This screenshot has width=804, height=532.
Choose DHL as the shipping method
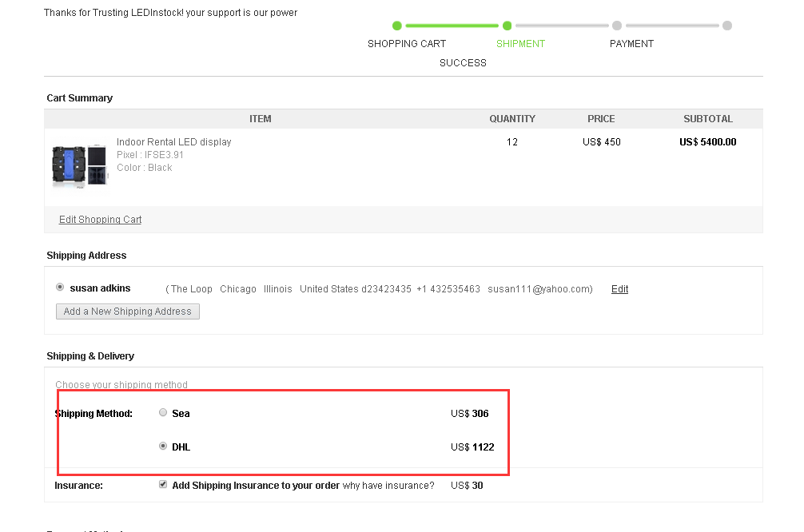pos(163,447)
